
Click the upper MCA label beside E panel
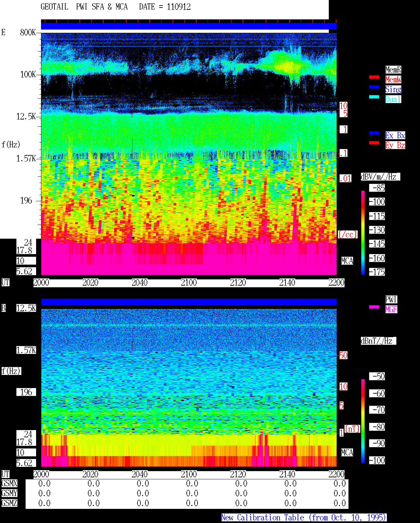347,261
